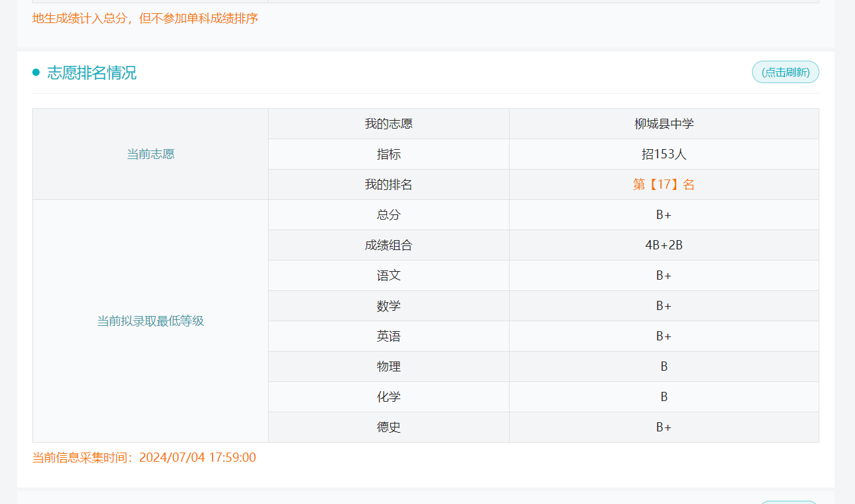This screenshot has width=855, height=504.
Task: Click the 我的排名 label cell
Action: click(x=388, y=185)
